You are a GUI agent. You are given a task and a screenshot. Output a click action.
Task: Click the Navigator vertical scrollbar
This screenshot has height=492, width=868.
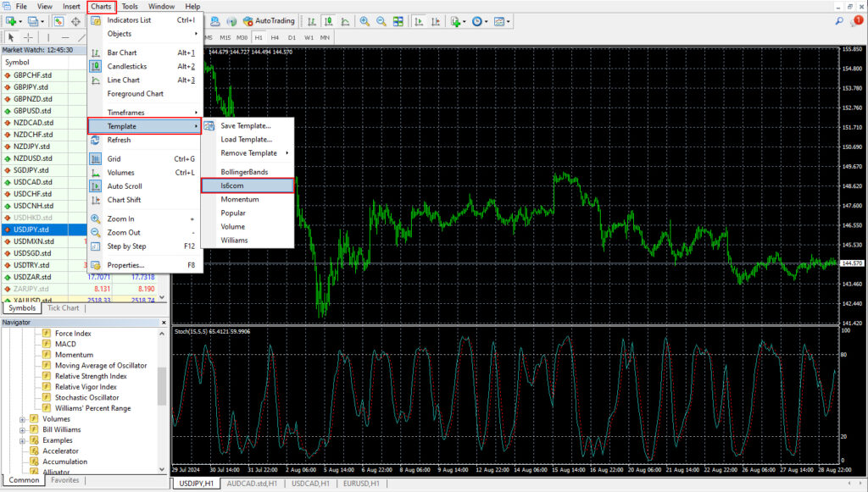(x=162, y=387)
